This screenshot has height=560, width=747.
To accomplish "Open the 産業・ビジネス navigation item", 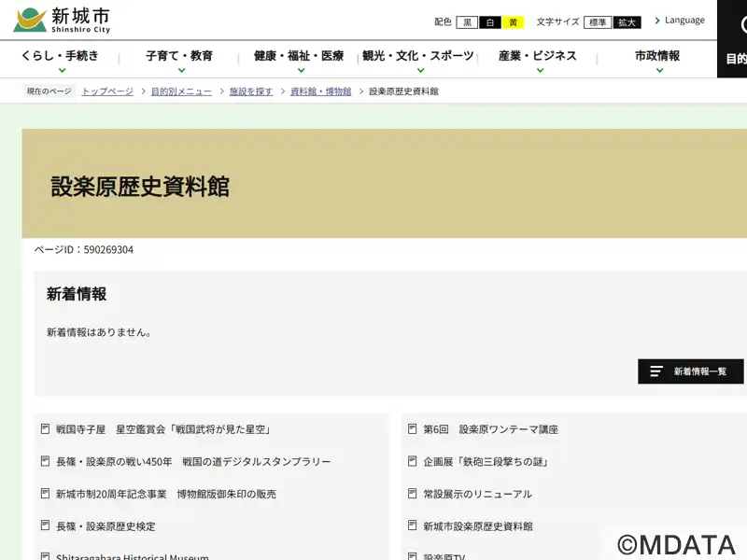I will 537,62.
